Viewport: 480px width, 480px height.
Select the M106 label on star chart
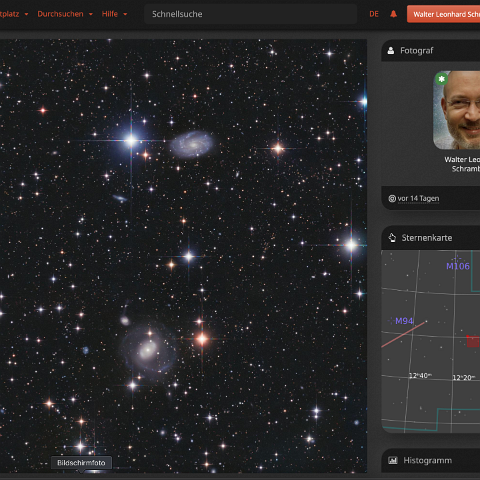point(458,266)
